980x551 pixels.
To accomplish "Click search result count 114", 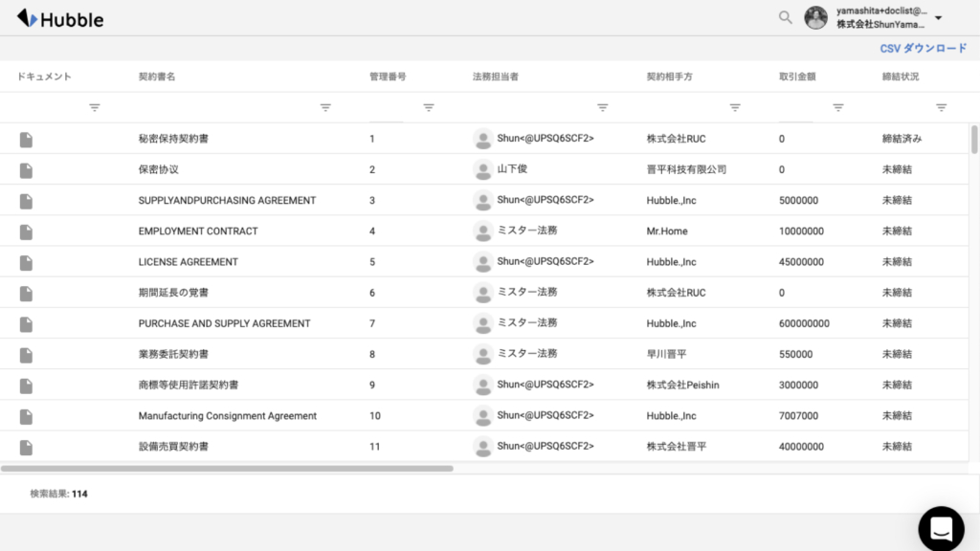I will pos(79,494).
